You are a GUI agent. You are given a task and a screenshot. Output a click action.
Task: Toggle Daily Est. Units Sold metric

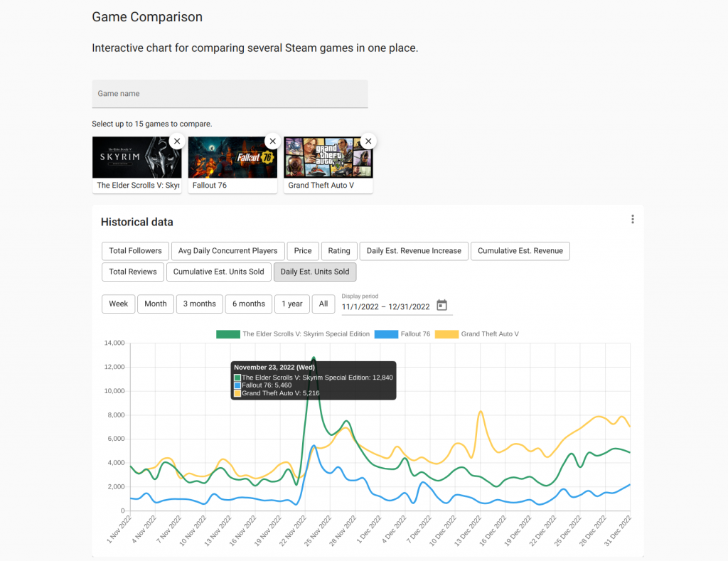coord(315,272)
